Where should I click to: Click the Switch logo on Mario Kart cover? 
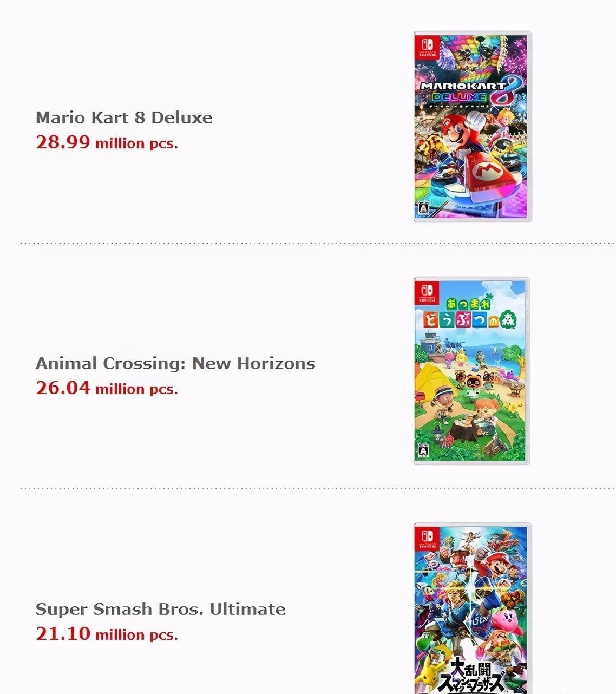point(427,46)
